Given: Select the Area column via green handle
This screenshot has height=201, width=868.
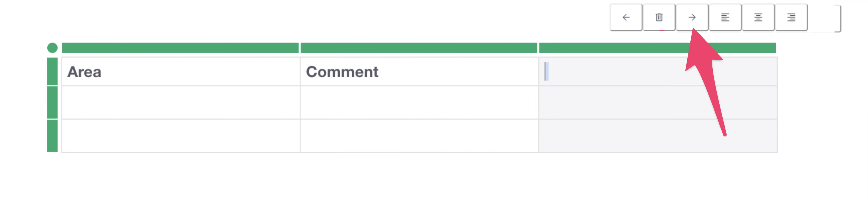Looking at the screenshot, I should coord(180,48).
